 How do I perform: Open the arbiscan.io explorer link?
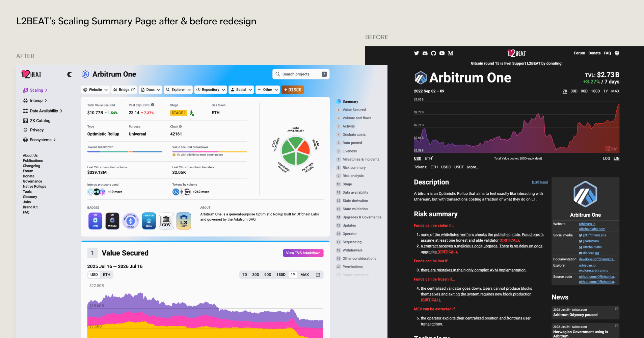click(587, 266)
